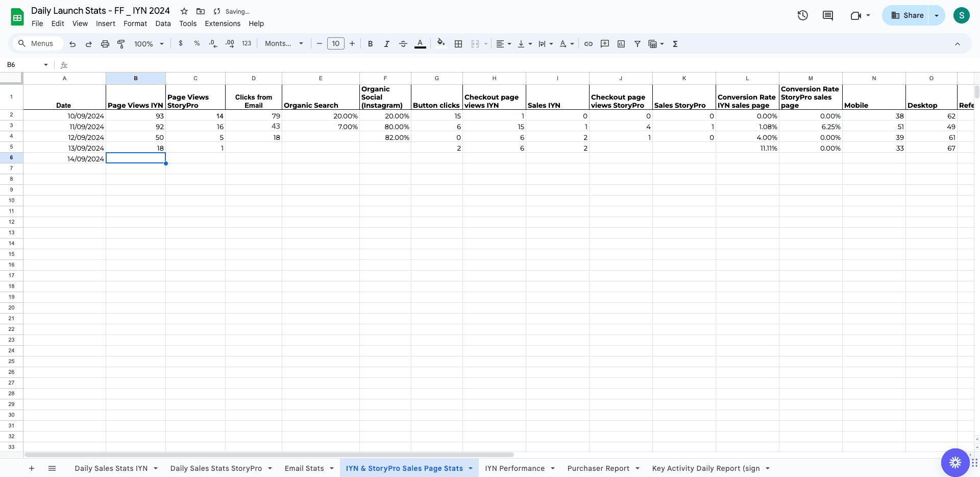Switch to IYN Performance tab
This screenshot has width=980, height=477.
pos(515,468)
